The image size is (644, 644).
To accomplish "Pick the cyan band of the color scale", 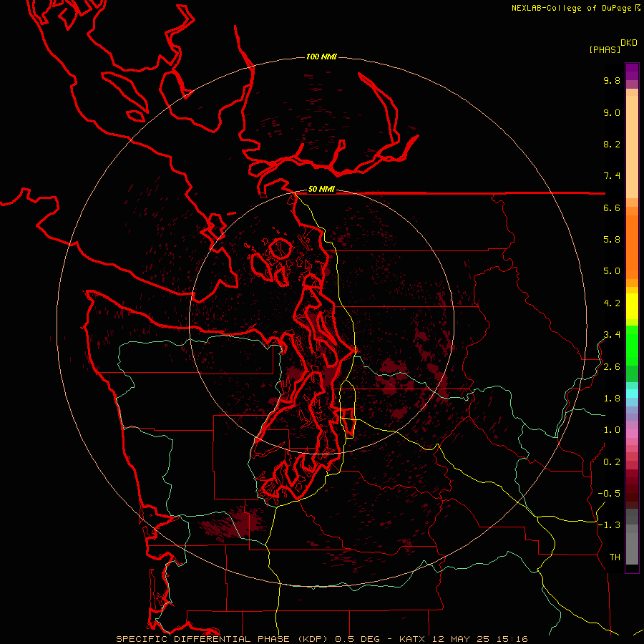I will [x=632, y=394].
